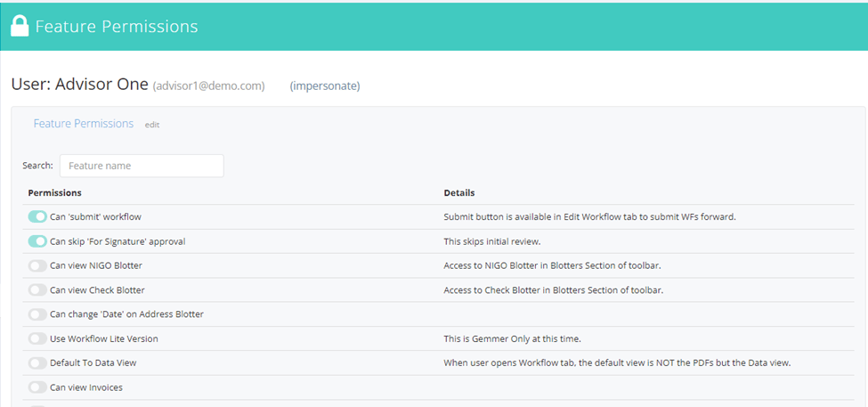Enable the Can view Check Blotter toggle
The image size is (868, 407).
[x=37, y=289]
